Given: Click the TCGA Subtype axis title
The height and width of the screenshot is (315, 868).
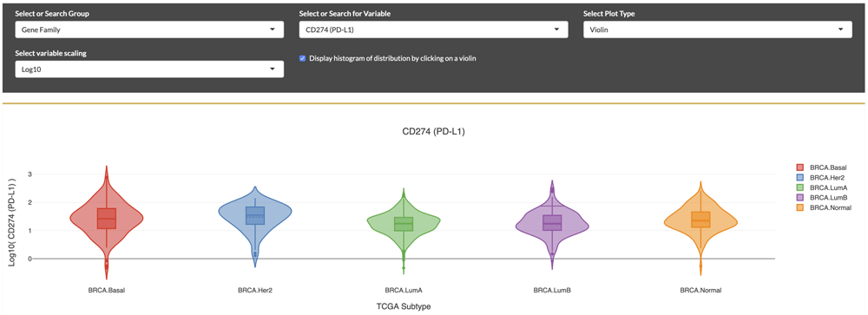Looking at the screenshot, I should [x=403, y=305].
